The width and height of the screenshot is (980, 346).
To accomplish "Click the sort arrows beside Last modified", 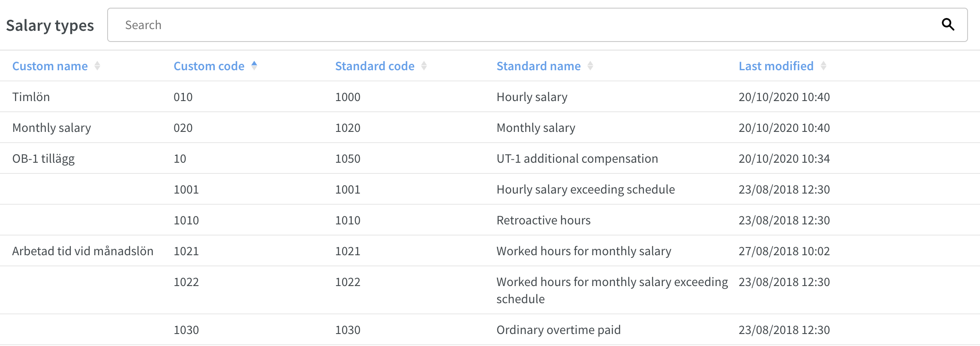I will 824,66.
